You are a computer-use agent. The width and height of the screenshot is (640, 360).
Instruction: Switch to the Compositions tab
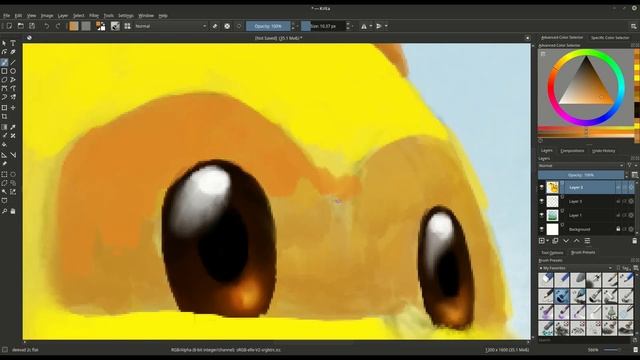point(572,151)
